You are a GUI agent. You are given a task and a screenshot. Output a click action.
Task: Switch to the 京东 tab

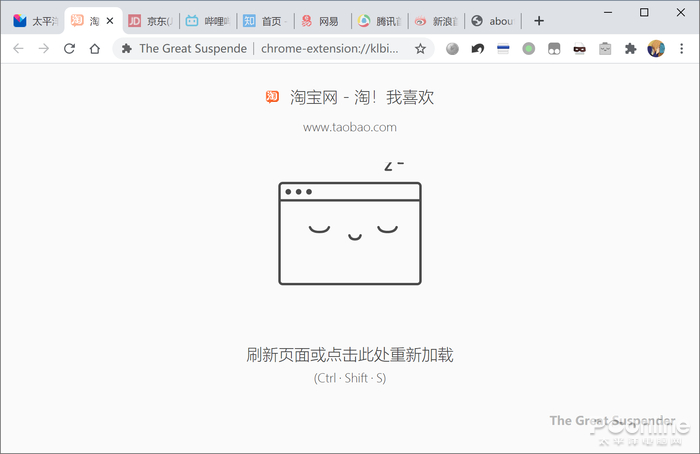click(x=150, y=21)
